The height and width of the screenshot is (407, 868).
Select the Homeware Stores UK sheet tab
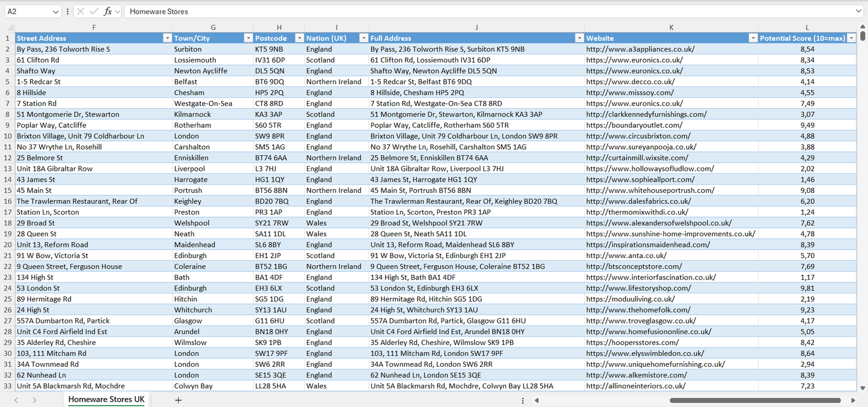click(x=106, y=399)
